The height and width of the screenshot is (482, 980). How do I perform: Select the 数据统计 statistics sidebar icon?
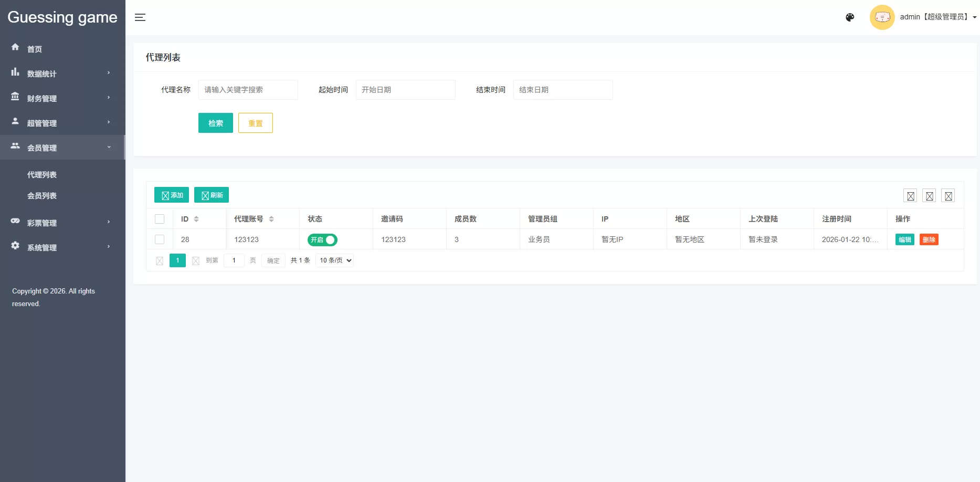point(15,72)
